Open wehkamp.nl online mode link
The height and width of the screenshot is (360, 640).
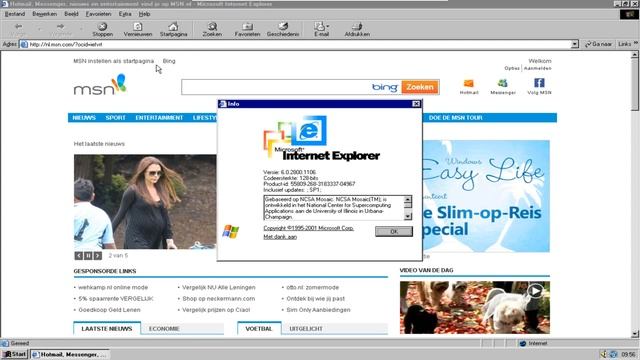[x=113, y=287]
